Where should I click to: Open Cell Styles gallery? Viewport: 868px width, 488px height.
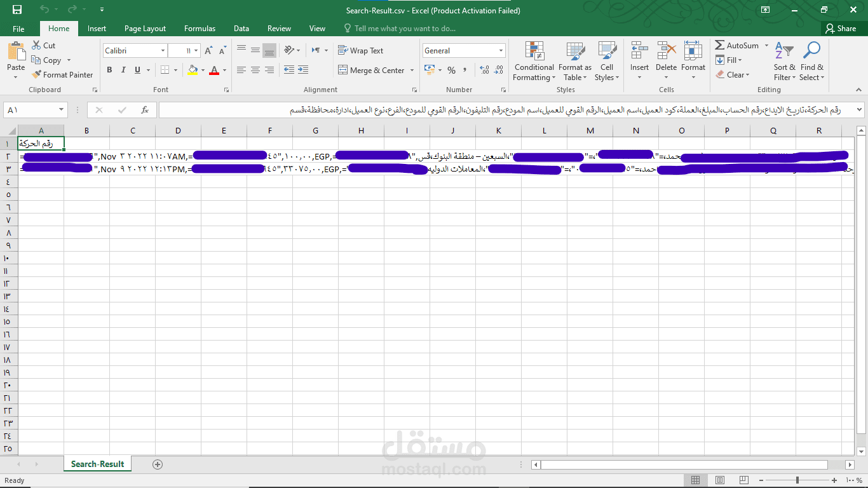coord(607,62)
